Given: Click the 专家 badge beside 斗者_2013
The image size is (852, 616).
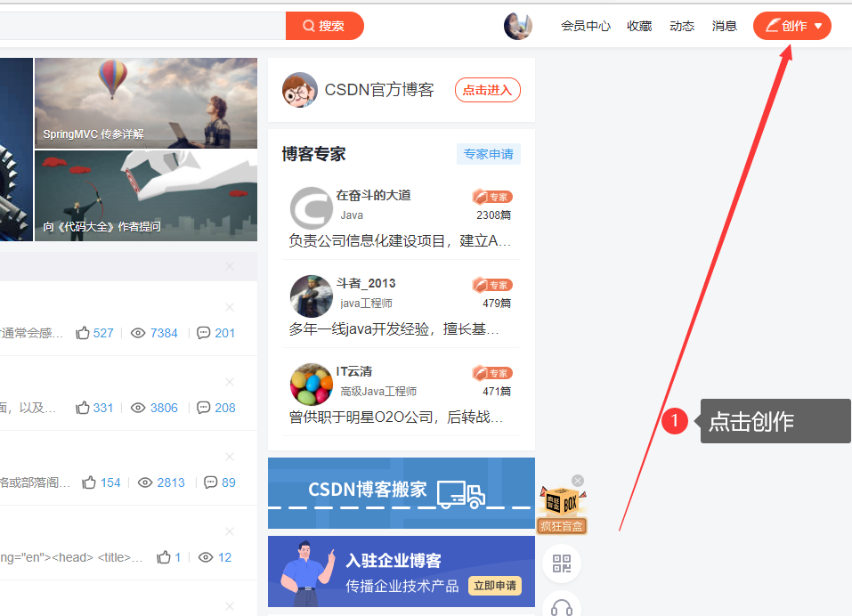Looking at the screenshot, I should [x=492, y=284].
